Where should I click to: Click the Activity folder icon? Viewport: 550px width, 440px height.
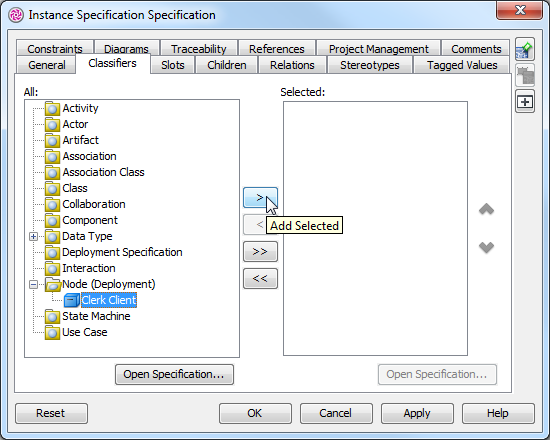tap(52, 109)
